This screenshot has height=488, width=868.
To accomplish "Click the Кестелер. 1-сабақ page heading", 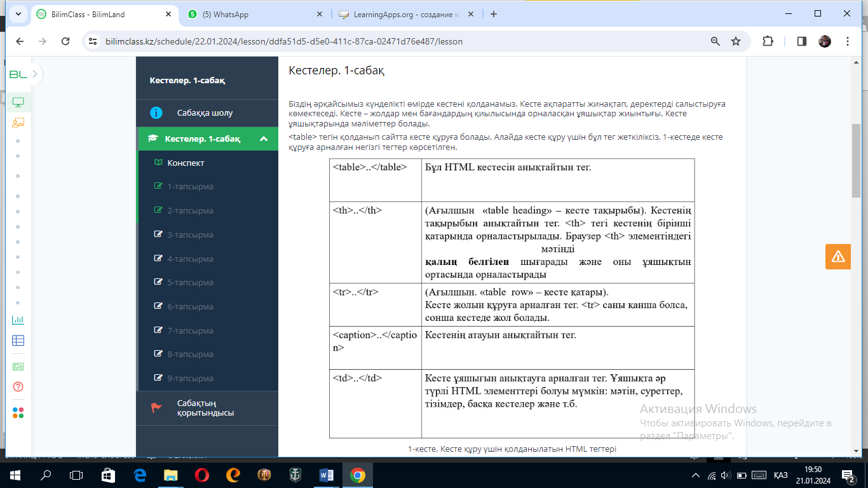I will point(336,70).
